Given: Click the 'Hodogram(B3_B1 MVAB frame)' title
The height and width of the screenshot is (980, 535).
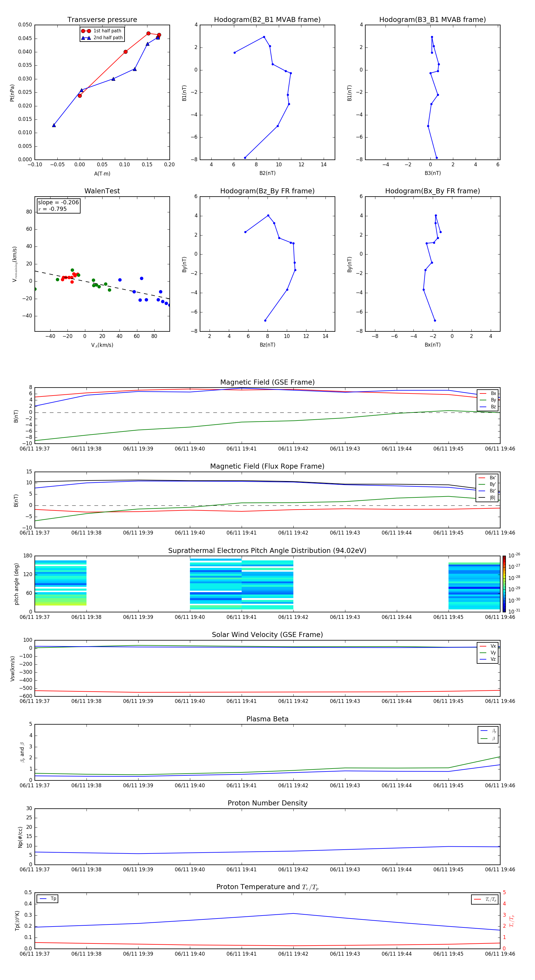Looking at the screenshot, I should (x=432, y=20).
